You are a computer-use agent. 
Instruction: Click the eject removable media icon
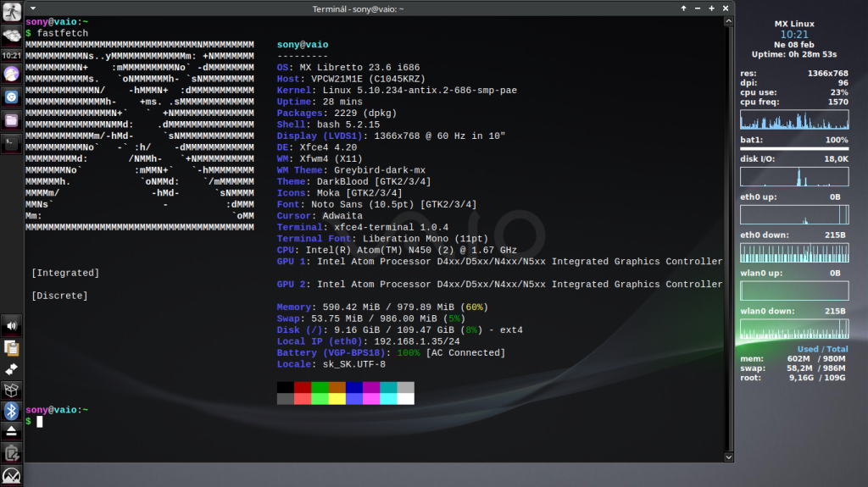(x=12, y=432)
